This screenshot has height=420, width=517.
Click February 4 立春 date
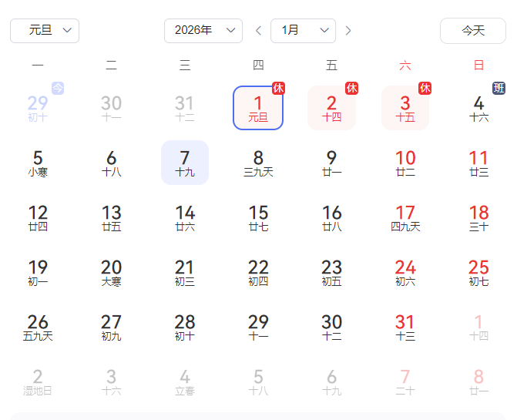[185, 381]
